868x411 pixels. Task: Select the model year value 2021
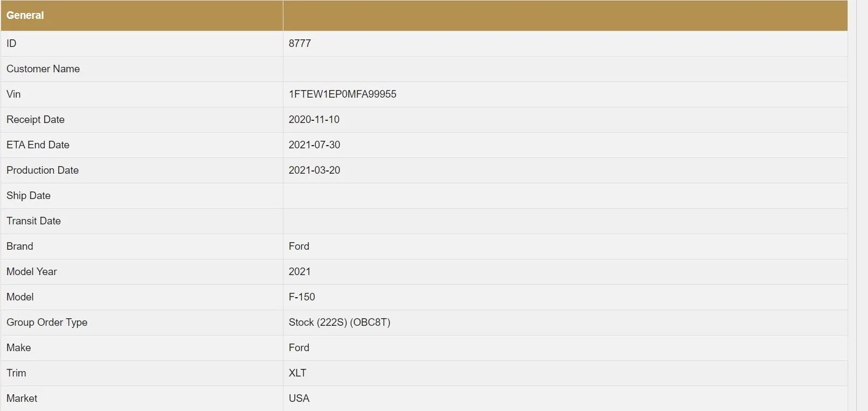click(300, 272)
